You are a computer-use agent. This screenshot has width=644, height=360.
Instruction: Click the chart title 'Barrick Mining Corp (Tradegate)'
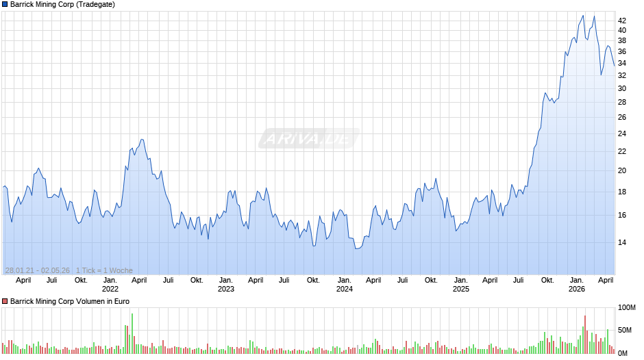click(x=62, y=5)
